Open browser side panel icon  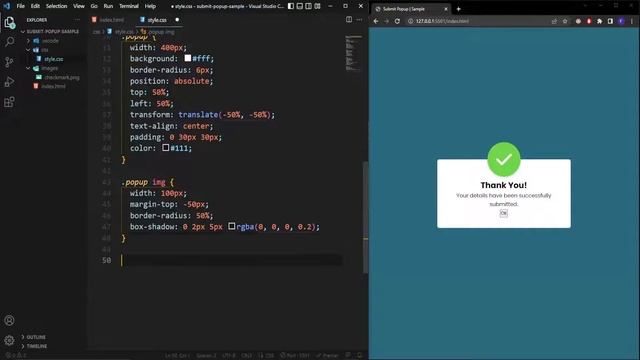610,21
